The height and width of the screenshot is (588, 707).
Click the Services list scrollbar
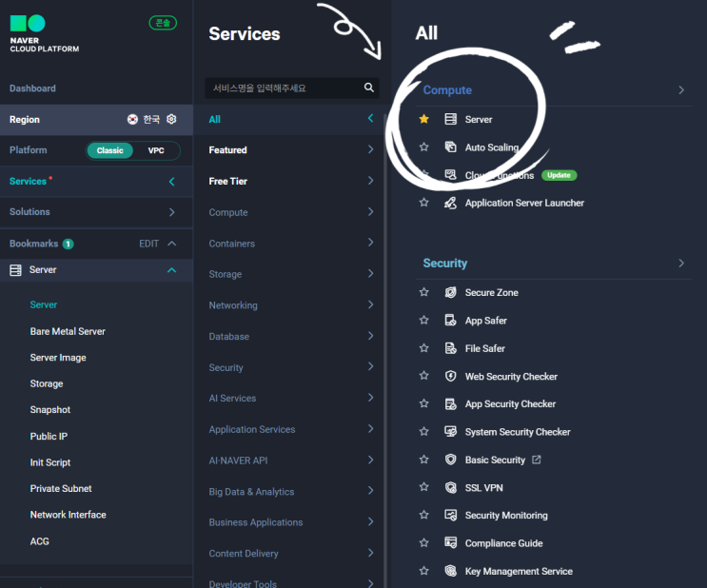coord(385,352)
